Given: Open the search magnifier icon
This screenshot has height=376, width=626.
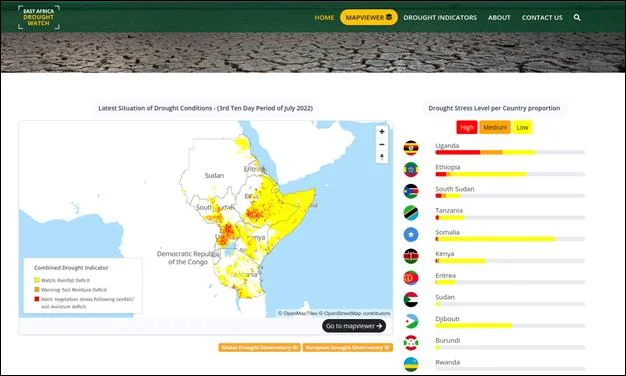Looking at the screenshot, I should [577, 18].
